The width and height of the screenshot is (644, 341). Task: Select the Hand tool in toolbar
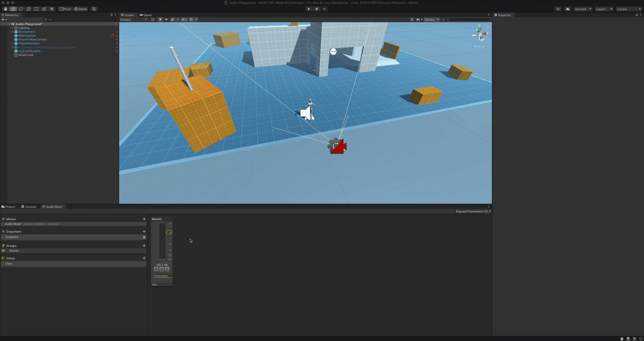5,9
